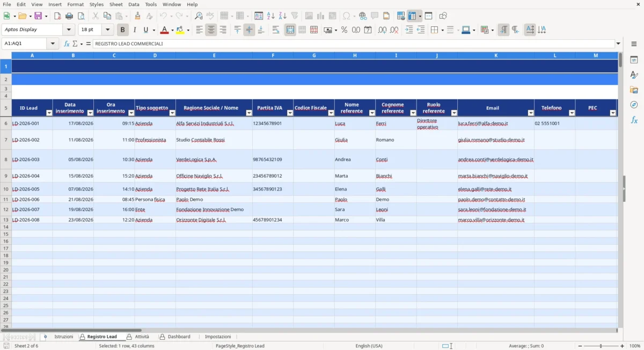Click the zoom slider
Screen dimensions: 644x350
(x=601, y=346)
